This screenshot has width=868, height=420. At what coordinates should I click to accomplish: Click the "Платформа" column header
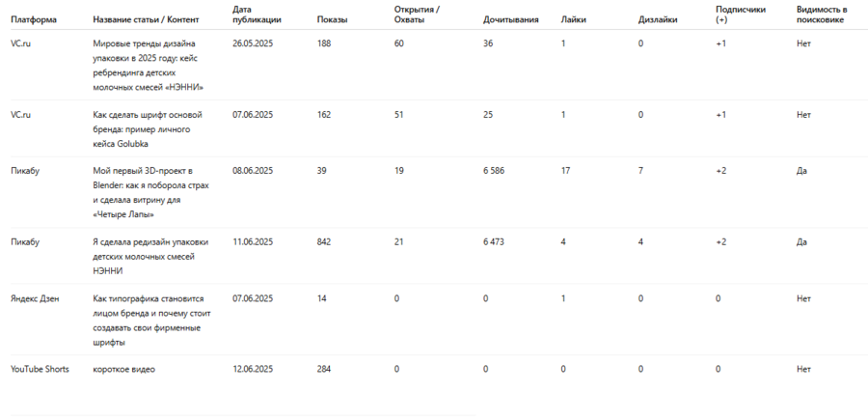click(34, 20)
